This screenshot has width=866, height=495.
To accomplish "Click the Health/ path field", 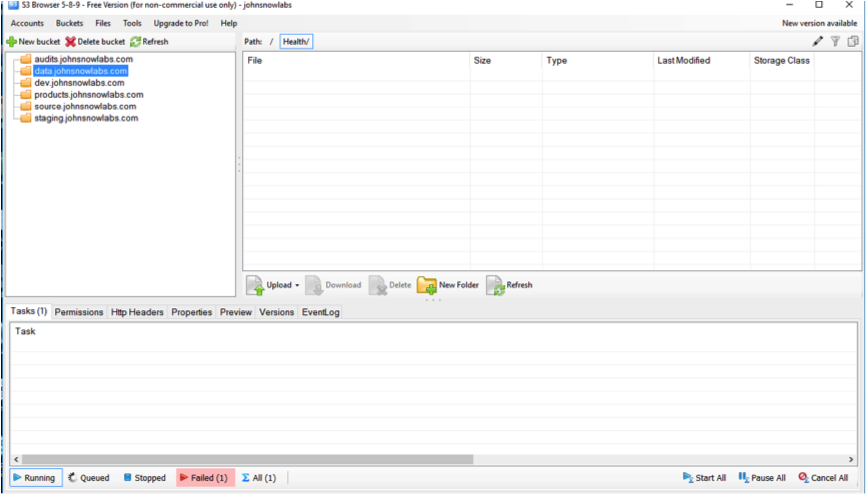I will coord(296,41).
